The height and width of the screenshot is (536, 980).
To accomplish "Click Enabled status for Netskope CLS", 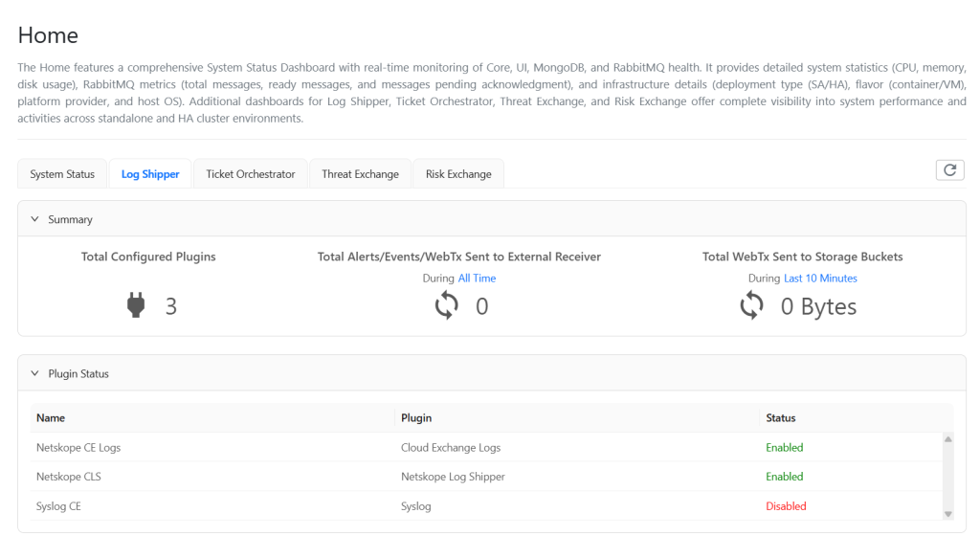I will pyautogui.click(x=785, y=477).
